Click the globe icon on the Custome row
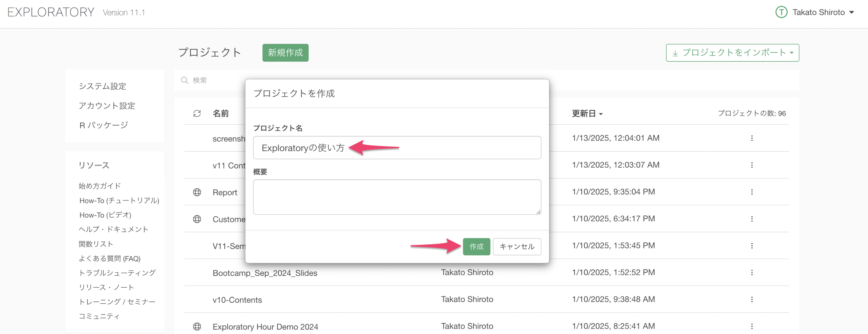The width and height of the screenshot is (868, 334). [x=197, y=219]
